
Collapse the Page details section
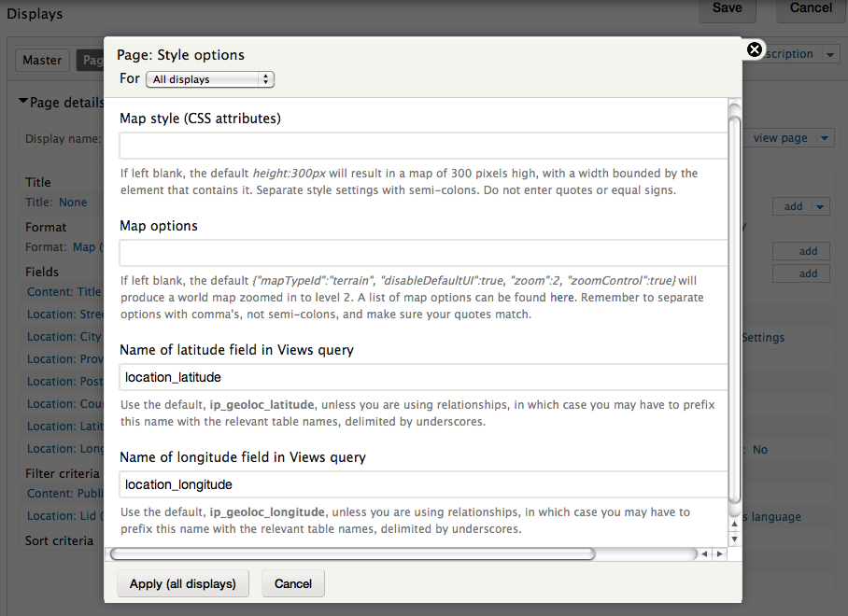click(x=22, y=103)
